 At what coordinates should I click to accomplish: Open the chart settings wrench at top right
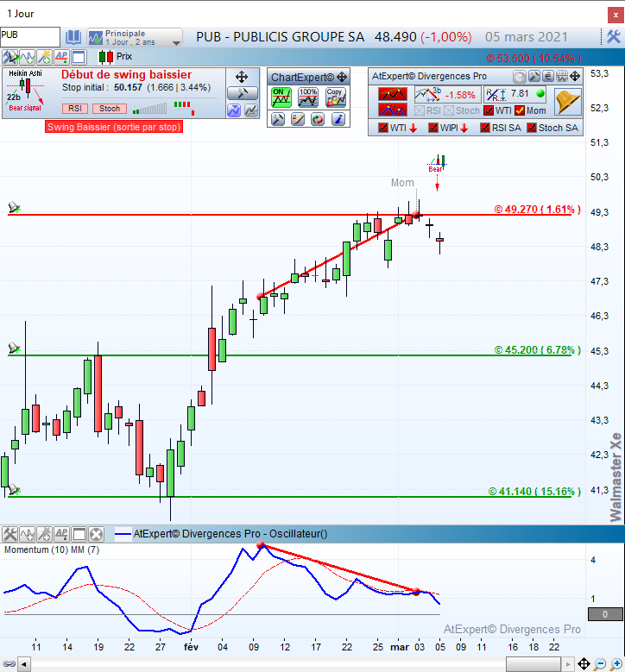614,36
